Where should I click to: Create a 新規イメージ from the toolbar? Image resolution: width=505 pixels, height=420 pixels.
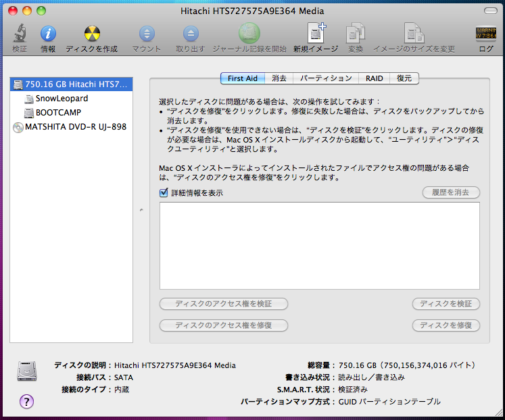coord(316,32)
